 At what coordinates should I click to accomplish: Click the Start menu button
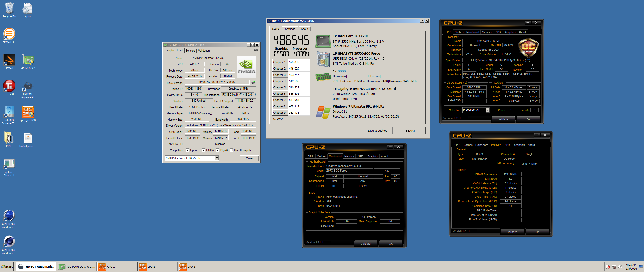(x=7, y=267)
